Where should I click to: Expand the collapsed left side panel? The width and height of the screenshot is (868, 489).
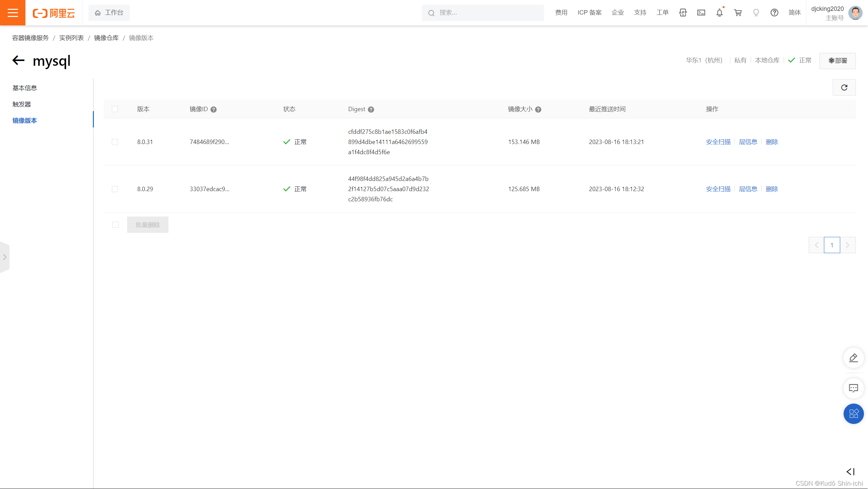(5, 257)
